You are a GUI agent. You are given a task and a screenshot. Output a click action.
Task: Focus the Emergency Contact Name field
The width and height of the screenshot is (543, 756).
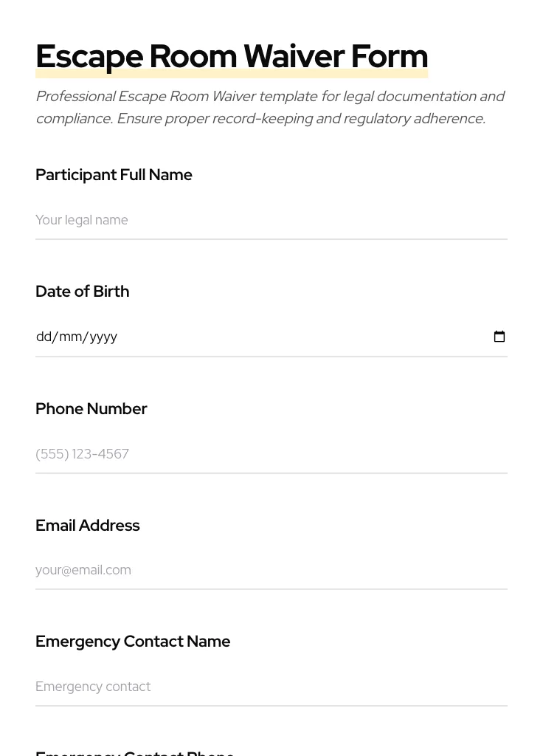click(271, 687)
